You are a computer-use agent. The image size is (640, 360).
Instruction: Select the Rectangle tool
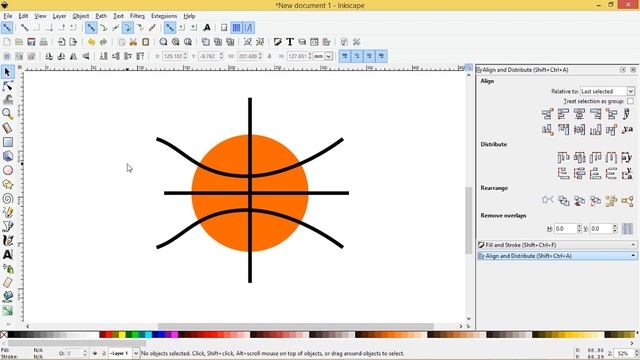7,142
